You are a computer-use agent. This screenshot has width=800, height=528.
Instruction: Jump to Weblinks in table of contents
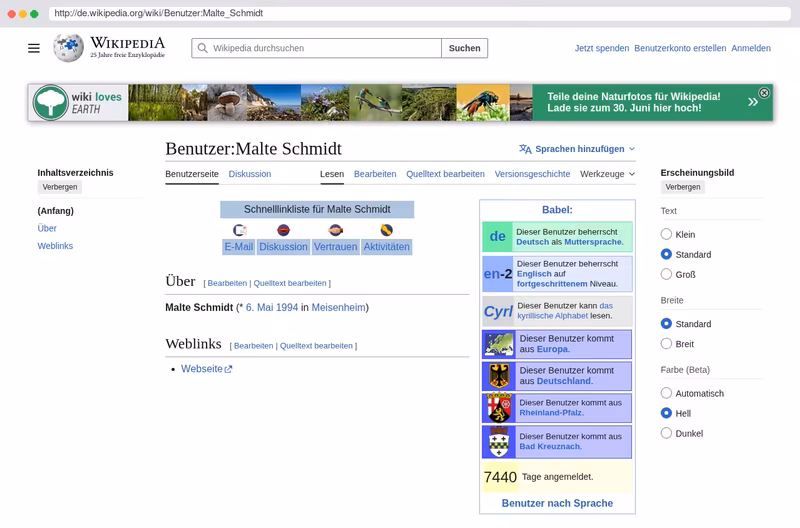[x=55, y=246]
